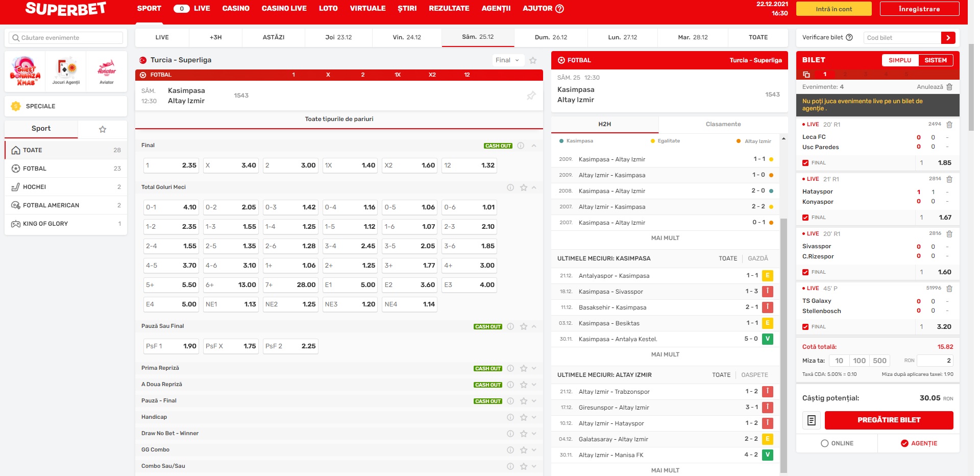Click the Cod bilet input field
The height and width of the screenshot is (476, 980).
[902, 38]
